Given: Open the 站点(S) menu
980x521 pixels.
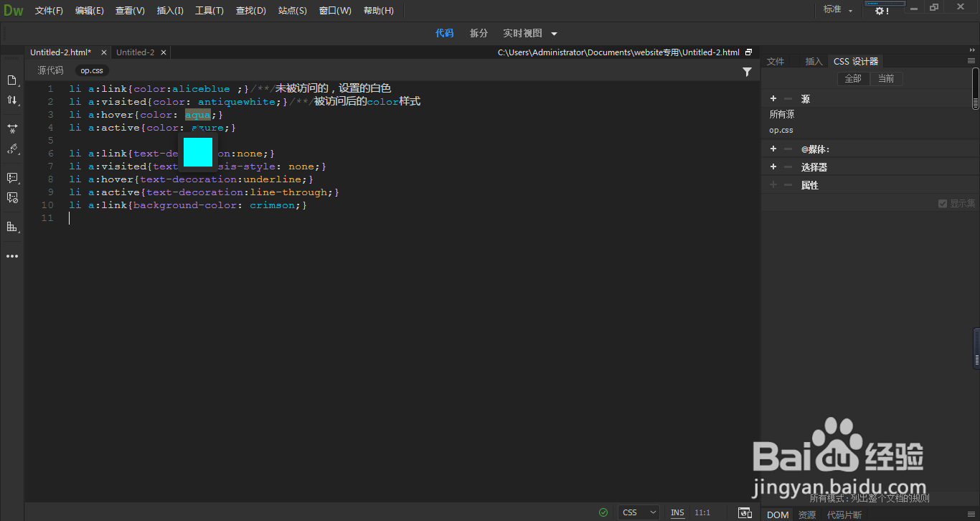Looking at the screenshot, I should tap(293, 11).
